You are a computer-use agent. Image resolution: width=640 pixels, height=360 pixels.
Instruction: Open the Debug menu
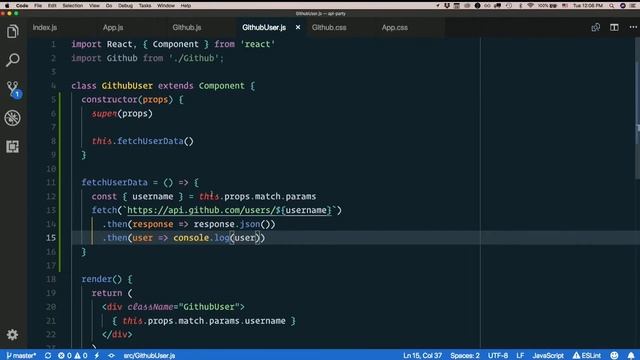coord(125,6)
